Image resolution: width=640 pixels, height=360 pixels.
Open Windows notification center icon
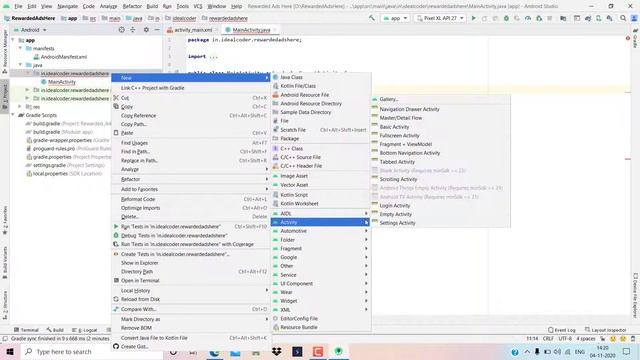pyautogui.click(x=627, y=351)
